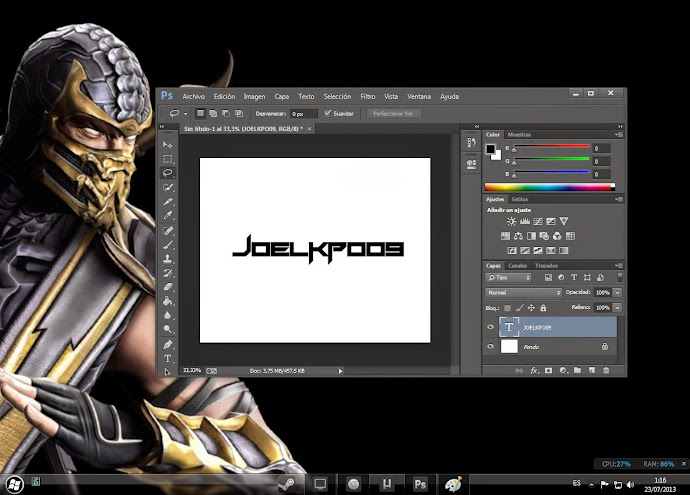
Task: Choose the Clone Stamp tool
Action: click(167, 258)
